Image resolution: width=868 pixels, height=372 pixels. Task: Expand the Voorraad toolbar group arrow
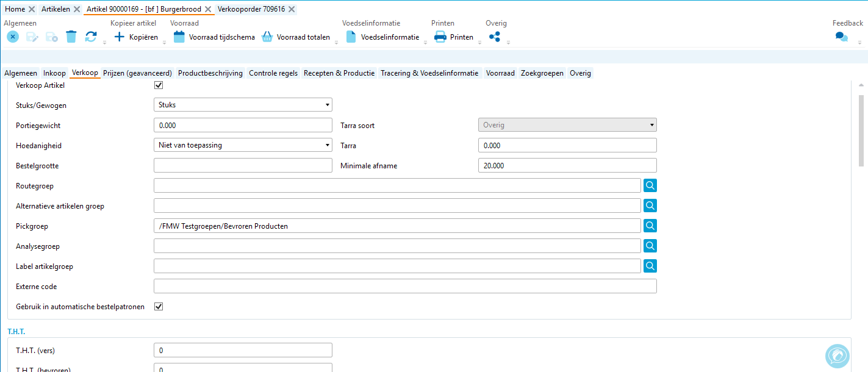pos(336,43)
